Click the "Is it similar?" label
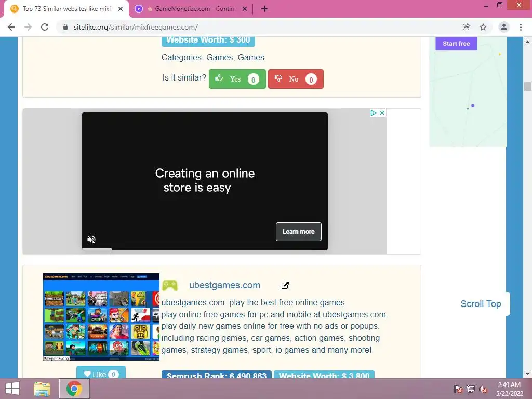 pos(184,78)
